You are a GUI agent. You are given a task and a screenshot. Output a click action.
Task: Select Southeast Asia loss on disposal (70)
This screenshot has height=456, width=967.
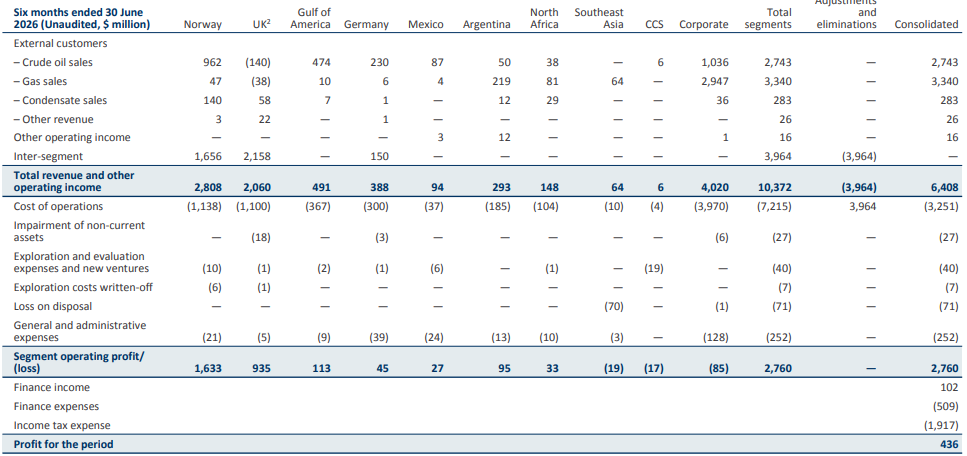point(612,307)
